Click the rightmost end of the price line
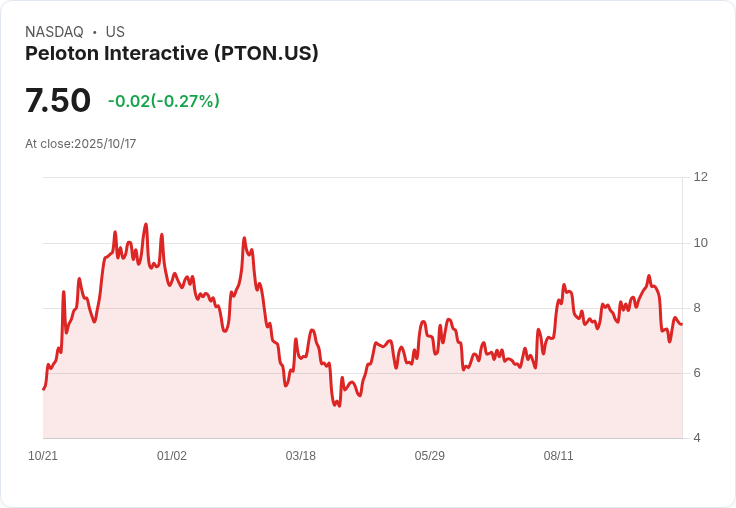Image resolution: width=736 pixels, height=508 pixels. 681,323
